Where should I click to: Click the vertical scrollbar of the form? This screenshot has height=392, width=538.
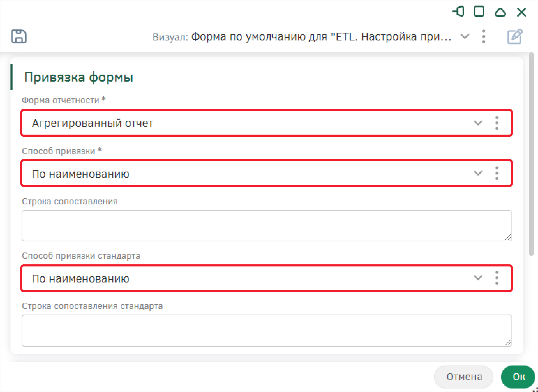click(x=531, y=154)
